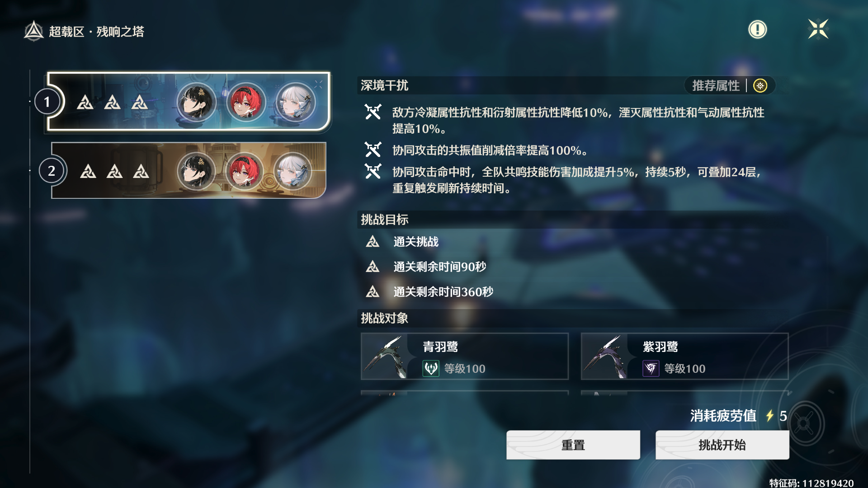
Task: Select stage 1 floor entry number
Action: [47, 102]
